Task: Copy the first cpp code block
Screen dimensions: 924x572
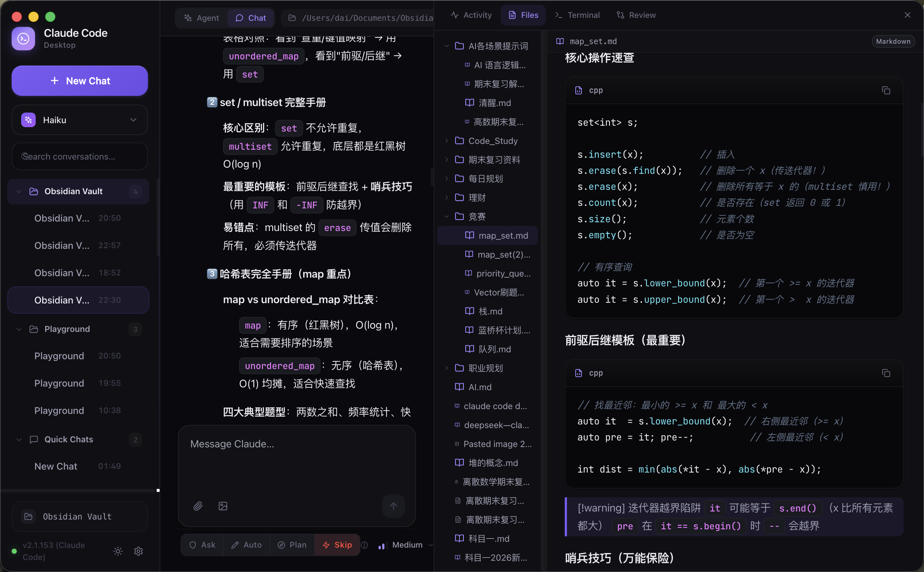Action: (x=886, y=90)
